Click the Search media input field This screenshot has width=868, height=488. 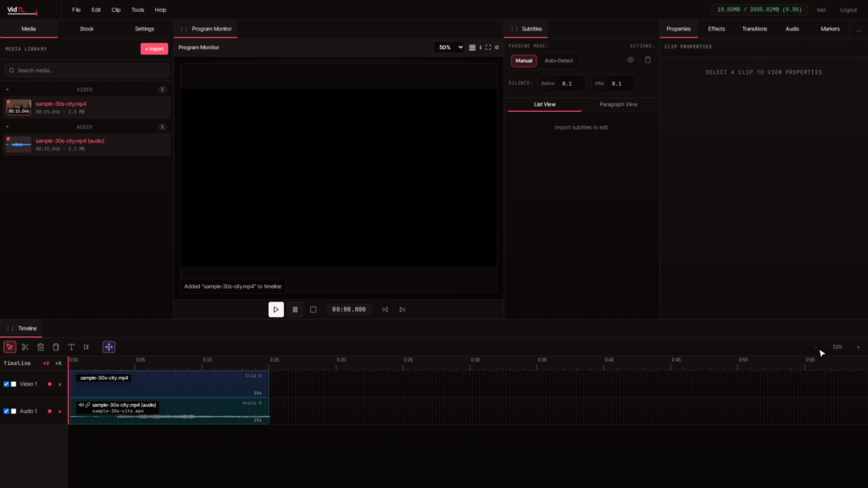(87, 70)
